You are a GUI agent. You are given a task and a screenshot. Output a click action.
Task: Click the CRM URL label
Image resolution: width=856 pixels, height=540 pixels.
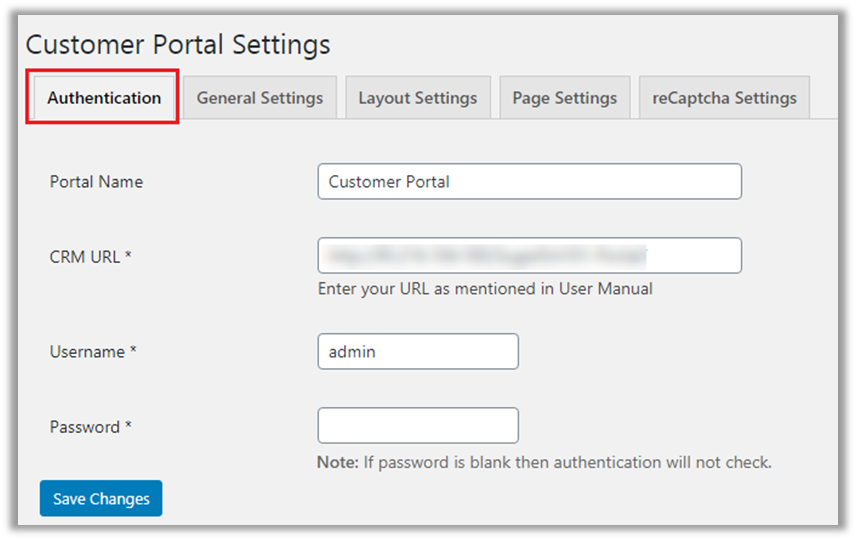pyautogui.click(x=86, y=257)
